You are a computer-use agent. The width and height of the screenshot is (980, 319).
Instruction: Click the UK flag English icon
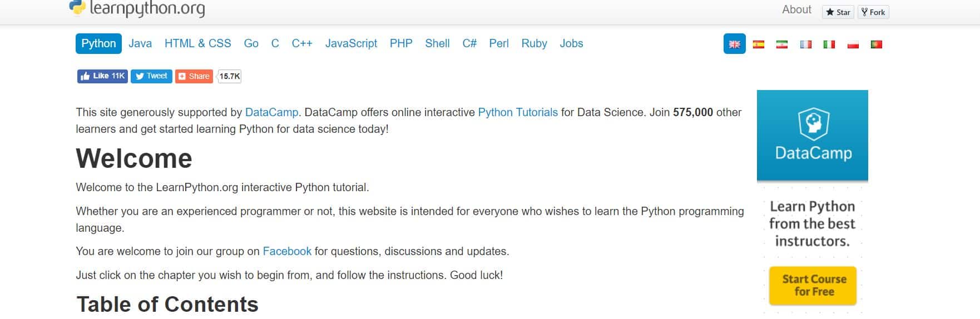tap(734, 44)
